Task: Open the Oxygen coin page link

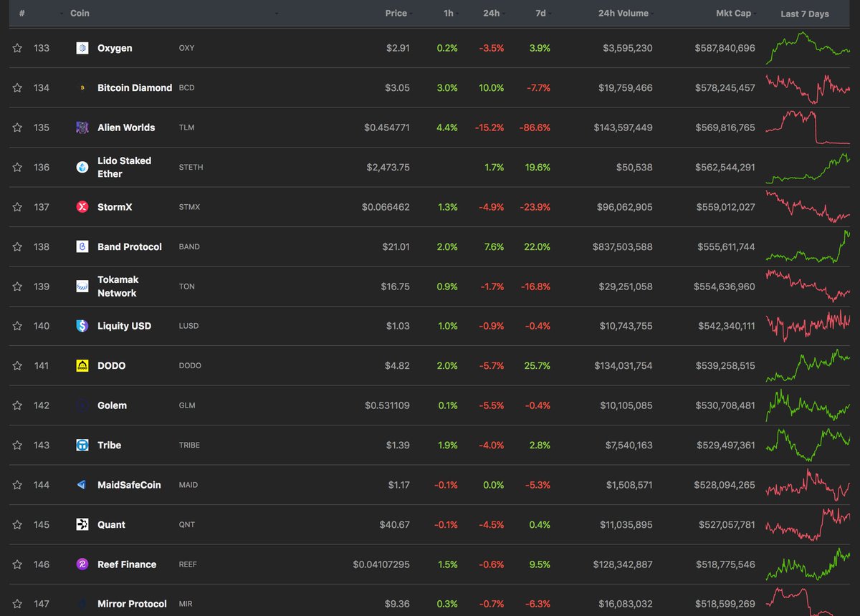Action: point(115,48)
